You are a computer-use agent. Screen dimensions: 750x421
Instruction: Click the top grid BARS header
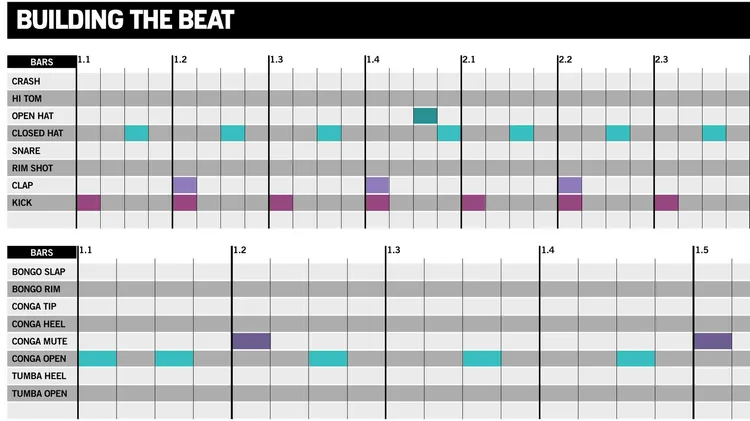pyautogui.click(x=42, y=62)
